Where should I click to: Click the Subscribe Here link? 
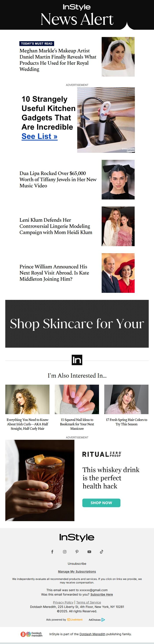(101, 594)
